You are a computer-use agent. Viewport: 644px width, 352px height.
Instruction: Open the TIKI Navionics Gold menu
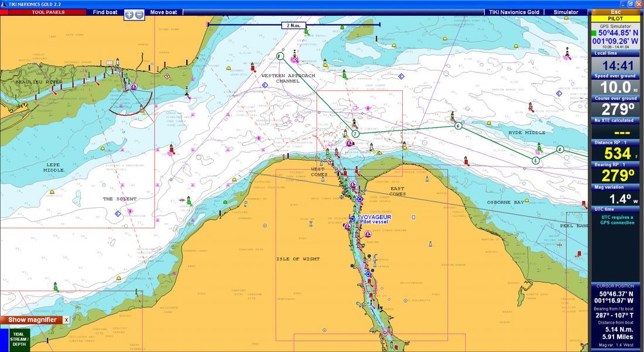coord(513,11)
